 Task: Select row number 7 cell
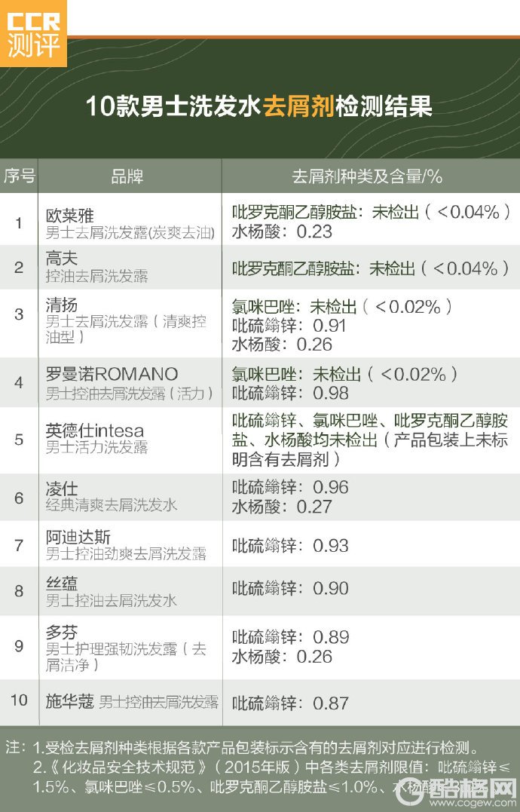click(19, 545)
